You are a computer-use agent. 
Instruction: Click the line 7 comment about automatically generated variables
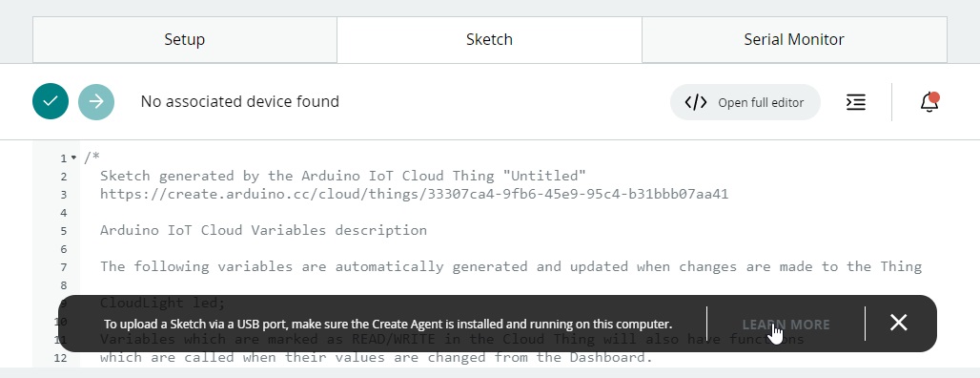click(x=511, y=266)
